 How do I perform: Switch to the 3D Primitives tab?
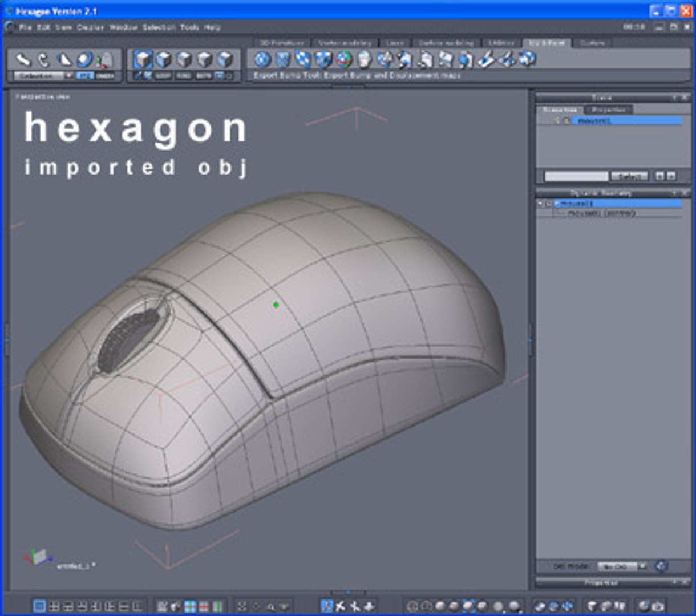(x=282, y=43)
